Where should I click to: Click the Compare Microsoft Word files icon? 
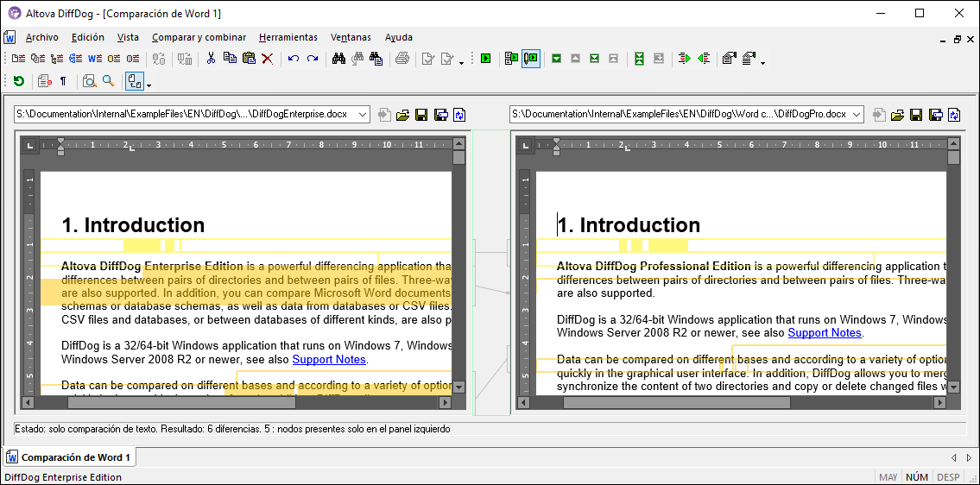[x=95, y=59]
